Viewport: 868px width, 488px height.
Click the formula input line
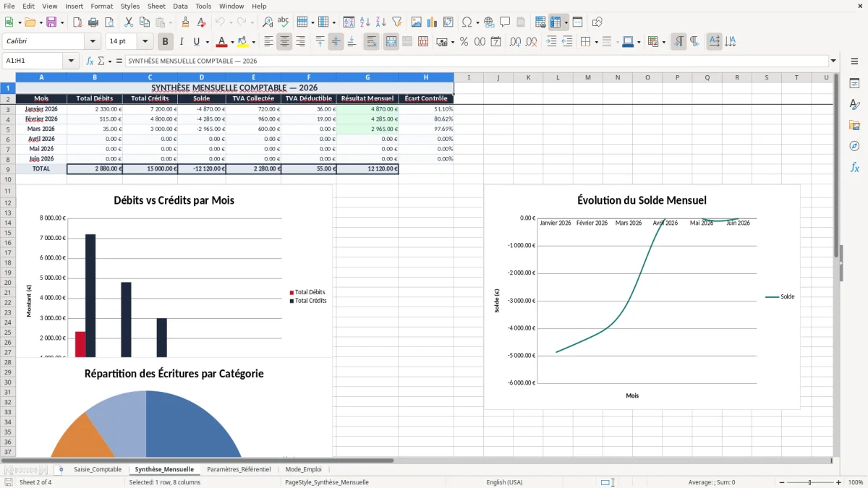(476, 61)
